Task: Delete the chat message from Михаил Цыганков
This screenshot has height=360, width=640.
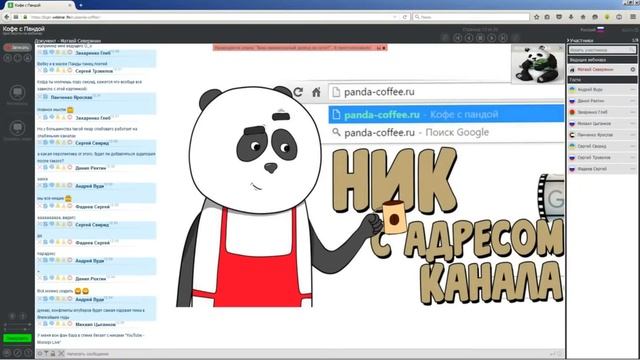Action: 40,324
